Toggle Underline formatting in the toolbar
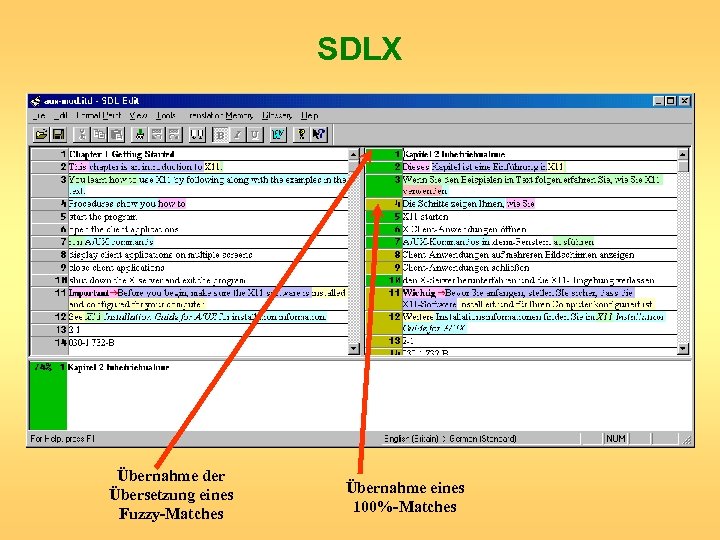This screenshot has width=720, height=540. [255, 134]
